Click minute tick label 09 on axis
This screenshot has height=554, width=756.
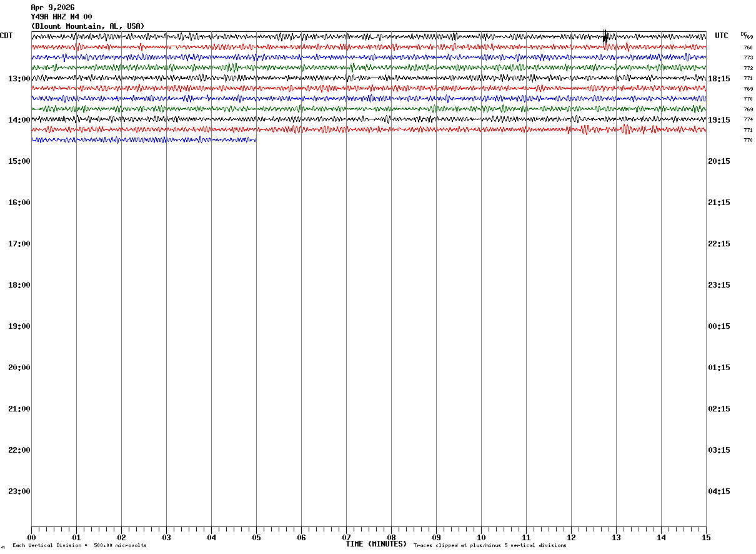tap(436, 538)
